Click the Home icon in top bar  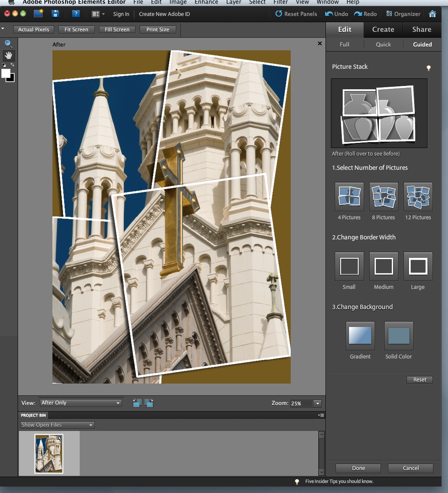click(432, 14)
